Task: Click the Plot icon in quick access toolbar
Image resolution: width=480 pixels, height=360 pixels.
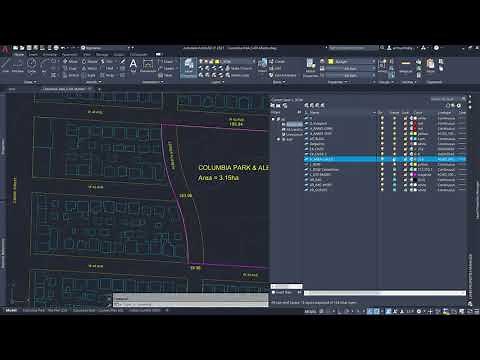Action: tap(56, 48)
